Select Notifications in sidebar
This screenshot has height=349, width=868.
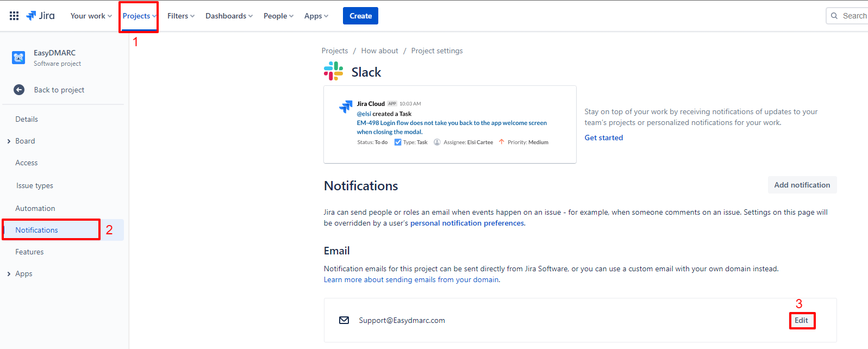63,230
